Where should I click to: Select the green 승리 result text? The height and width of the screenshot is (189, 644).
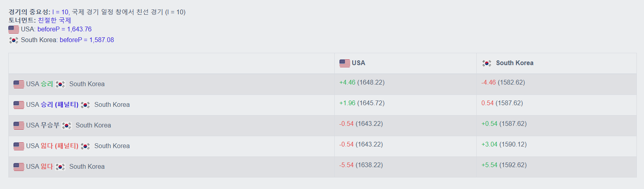pyautogui.click(x=47, y=84)
